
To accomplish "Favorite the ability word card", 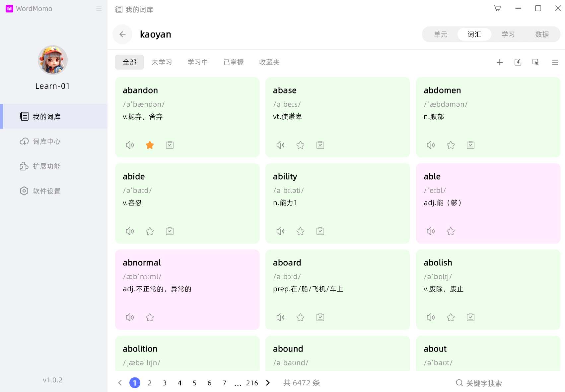I will (300, 231).
